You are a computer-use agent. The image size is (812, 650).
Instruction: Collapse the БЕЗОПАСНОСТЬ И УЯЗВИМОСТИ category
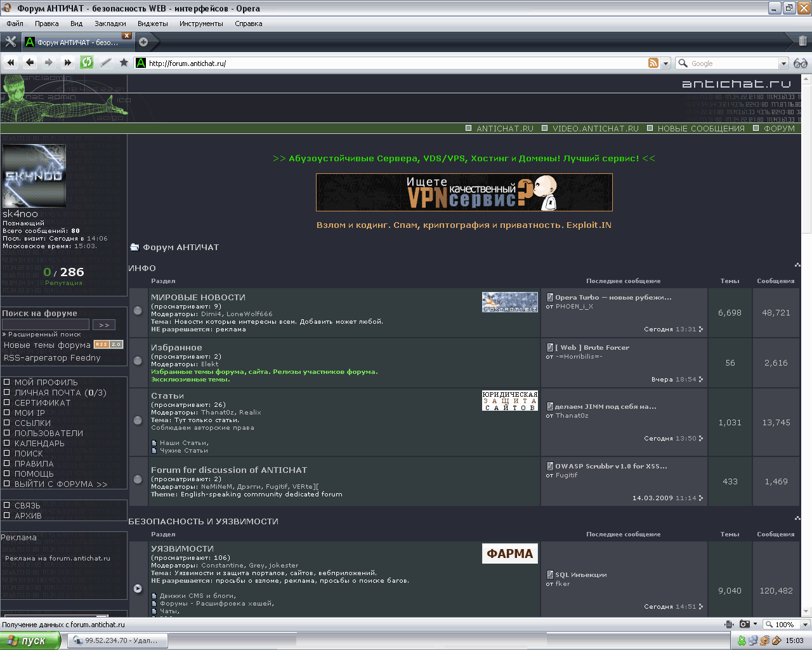(x=797, y=519)
